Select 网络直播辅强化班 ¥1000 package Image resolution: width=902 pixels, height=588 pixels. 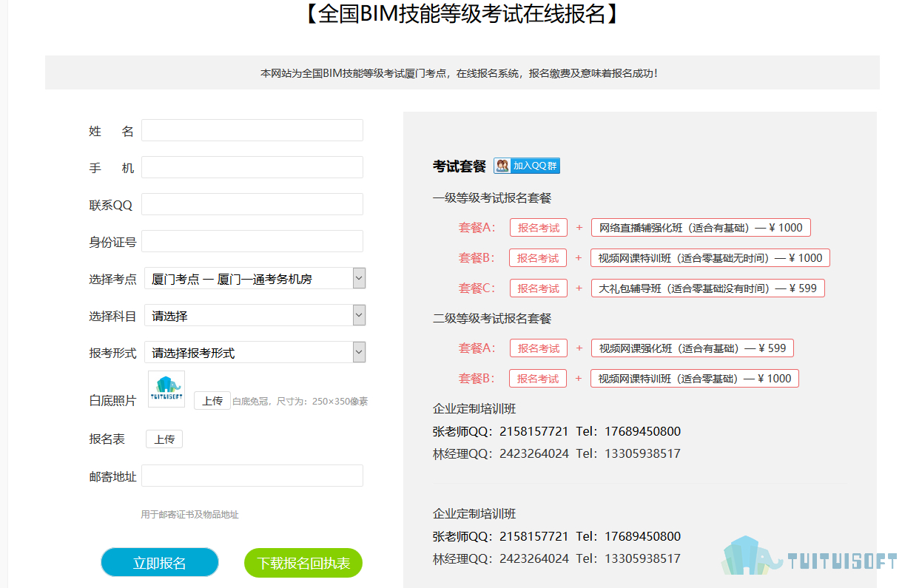[701, 228]
